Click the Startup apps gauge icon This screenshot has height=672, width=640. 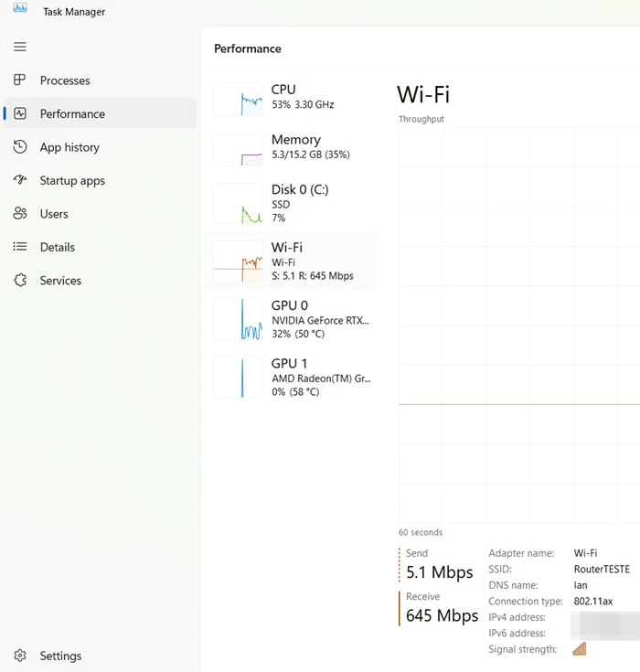pyautogui.click(x=20, y=181)
